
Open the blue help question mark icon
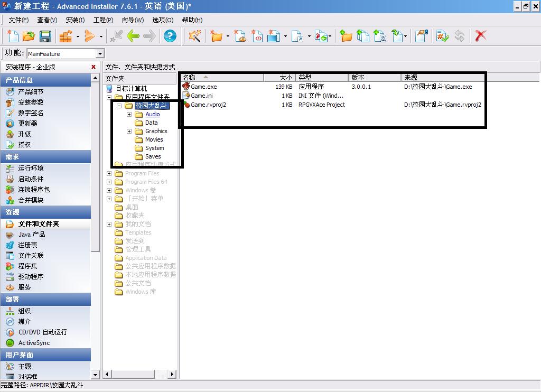click(x=170, y=36)
